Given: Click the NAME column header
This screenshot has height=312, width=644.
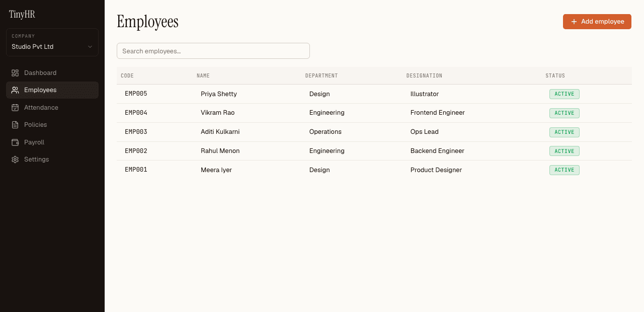Looking at the screenshot, I should pos(203,76).
